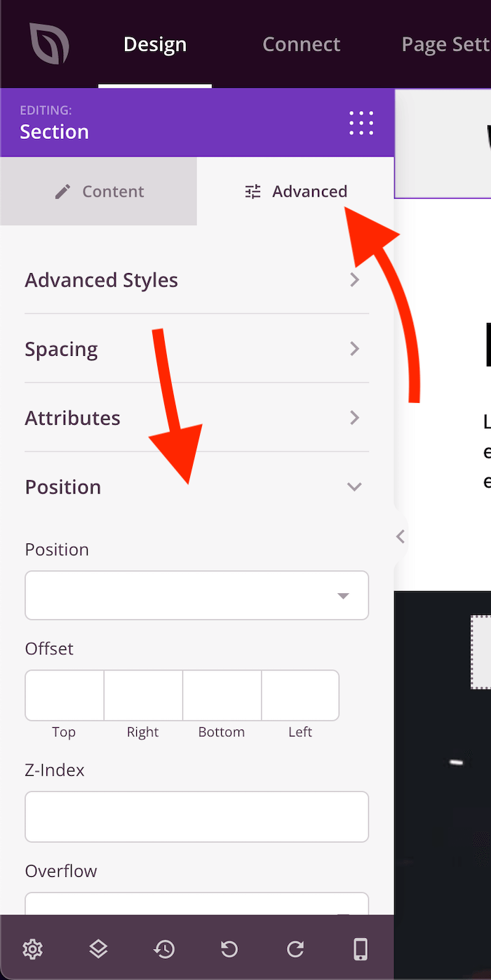The height and width of the screenshot is (980, 491).
Task: Switch to the Design tab
Action: [154, 44]
